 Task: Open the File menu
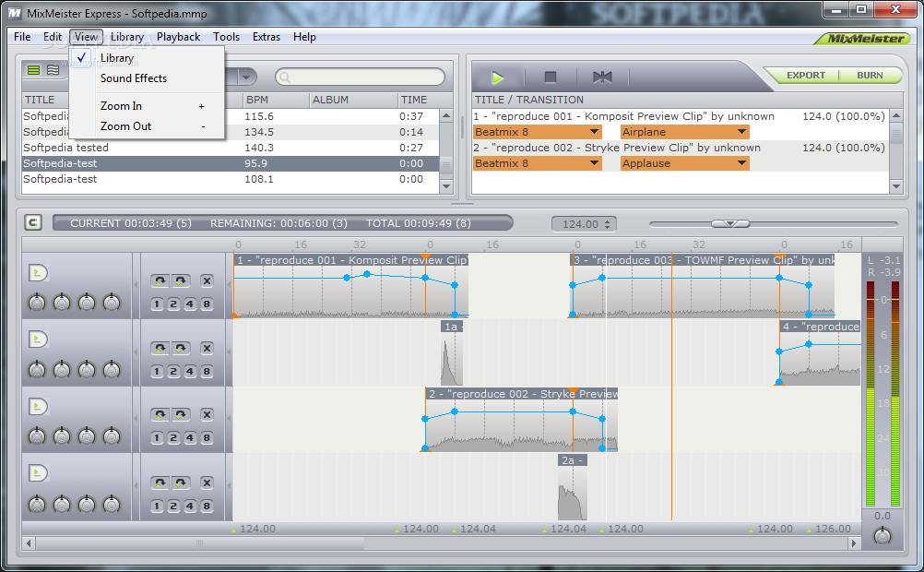click(22, 37)
